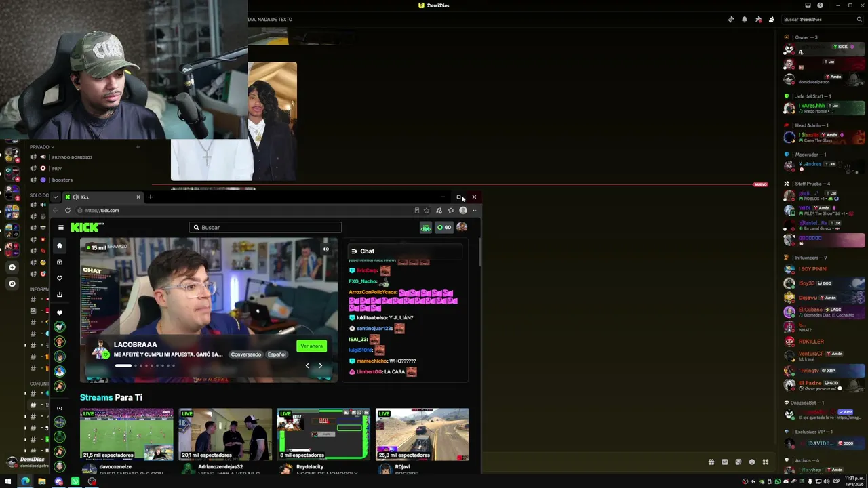Reload the kick.com page
This screenshot has width=868, height=488.
(67, 211)
